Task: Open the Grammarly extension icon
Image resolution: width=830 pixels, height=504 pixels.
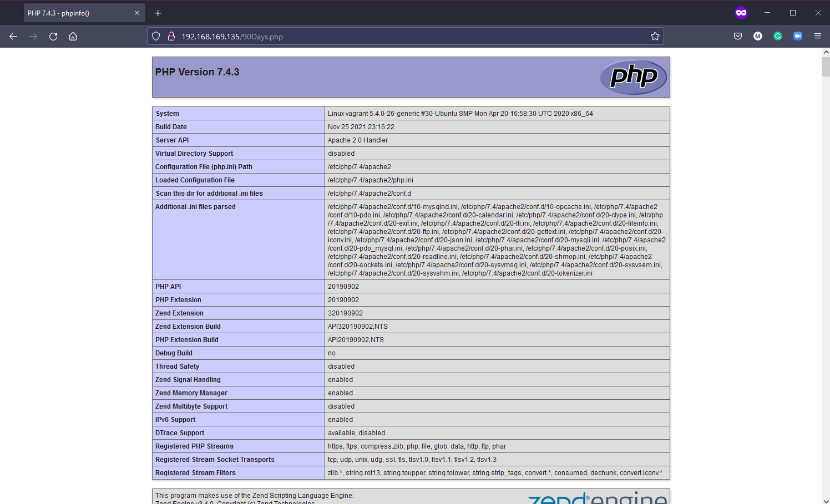Action: click(778, 37)
